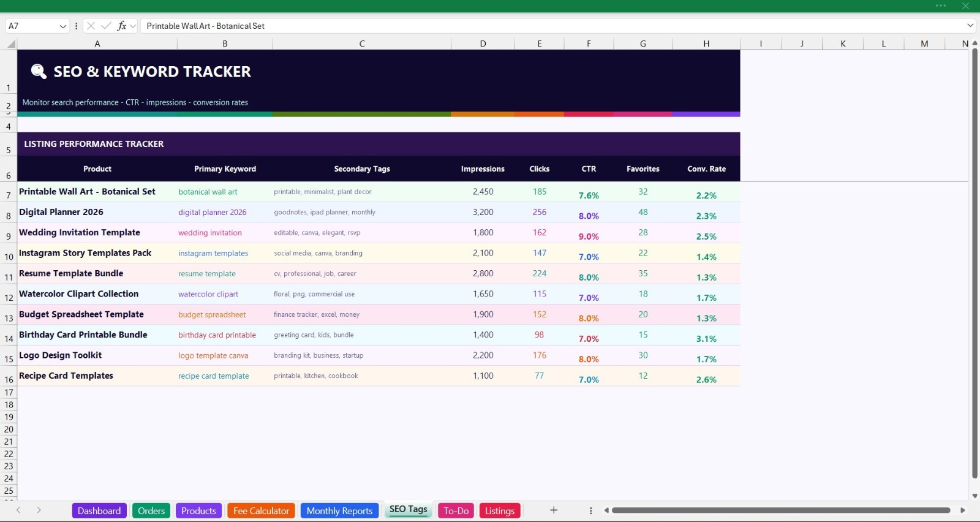The image size is (980, 522).
Task: Click horizontal scrollbar left arrow
Action: [x=606, y=510]
